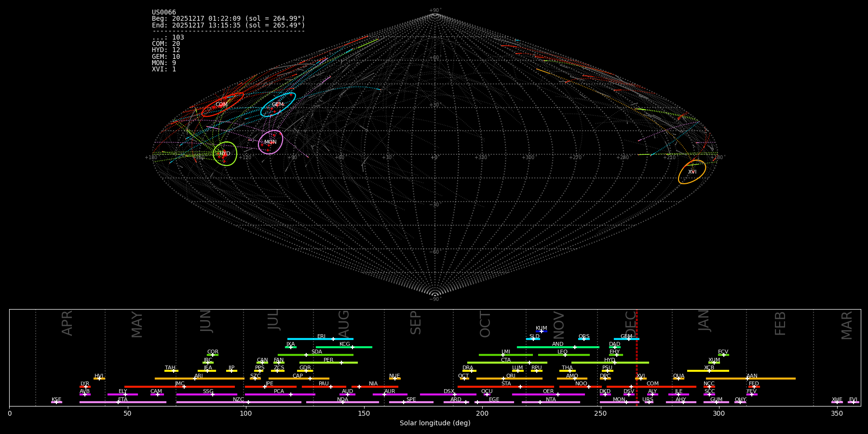Click the XVI radiant label inside orange ellipse

click(692, 172)
